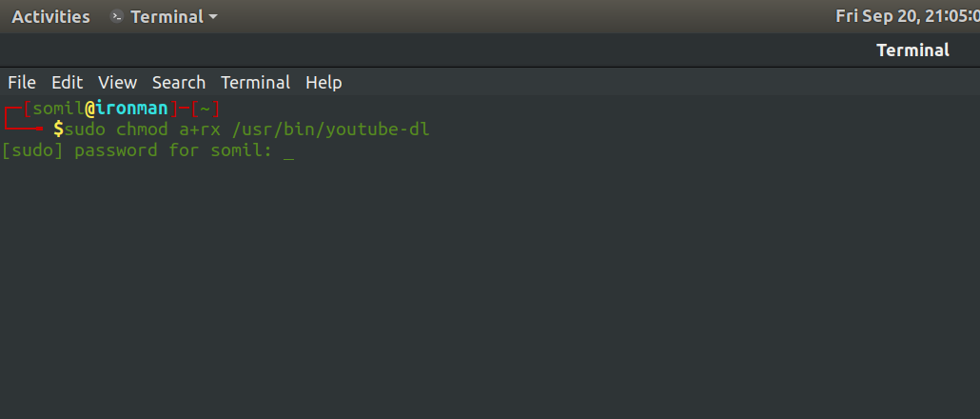Click the username somil in prompt
The image size is (980, 419).
coord(58,109)
